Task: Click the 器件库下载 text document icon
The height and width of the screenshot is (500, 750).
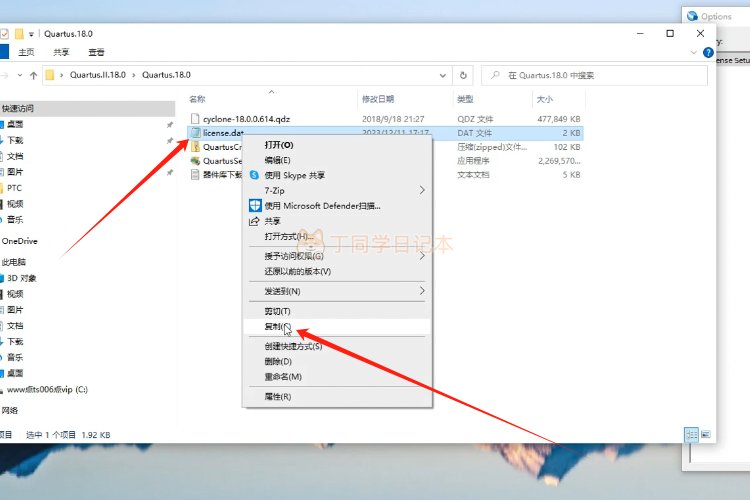Action: tap(195, 175)
